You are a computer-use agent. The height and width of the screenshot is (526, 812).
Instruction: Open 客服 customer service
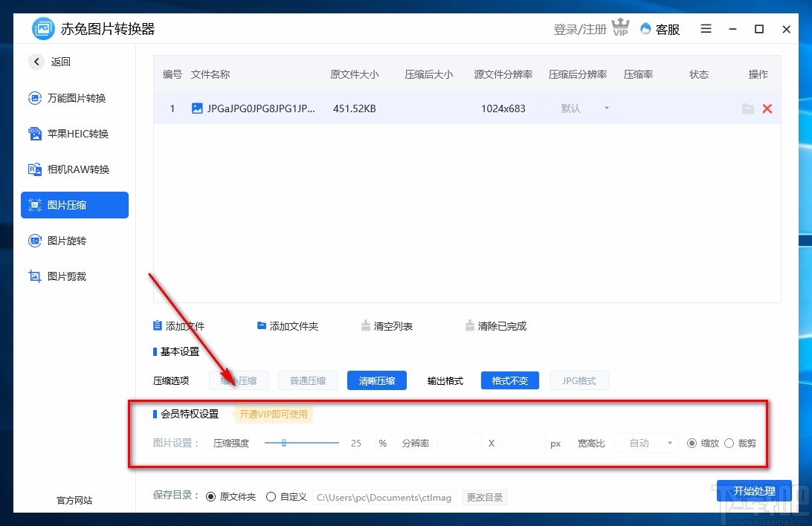[x=666, y=29]
